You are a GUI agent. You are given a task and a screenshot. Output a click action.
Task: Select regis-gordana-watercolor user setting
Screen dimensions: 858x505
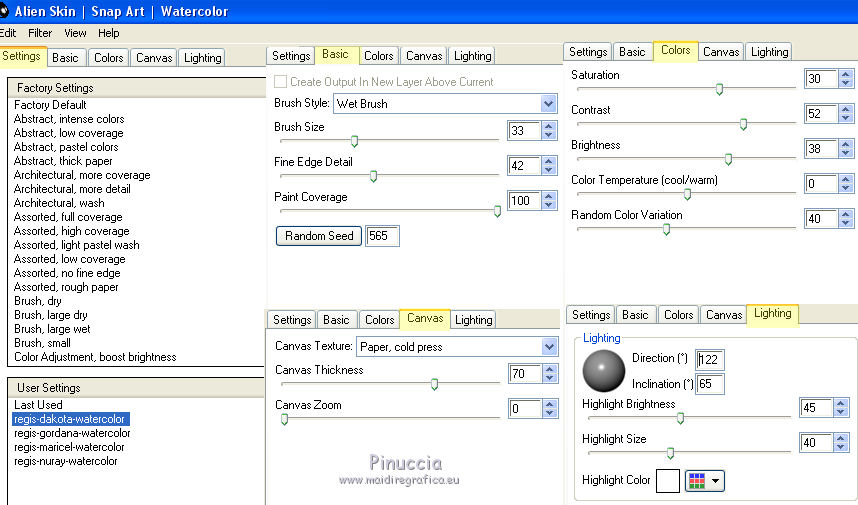pos(72,433)
